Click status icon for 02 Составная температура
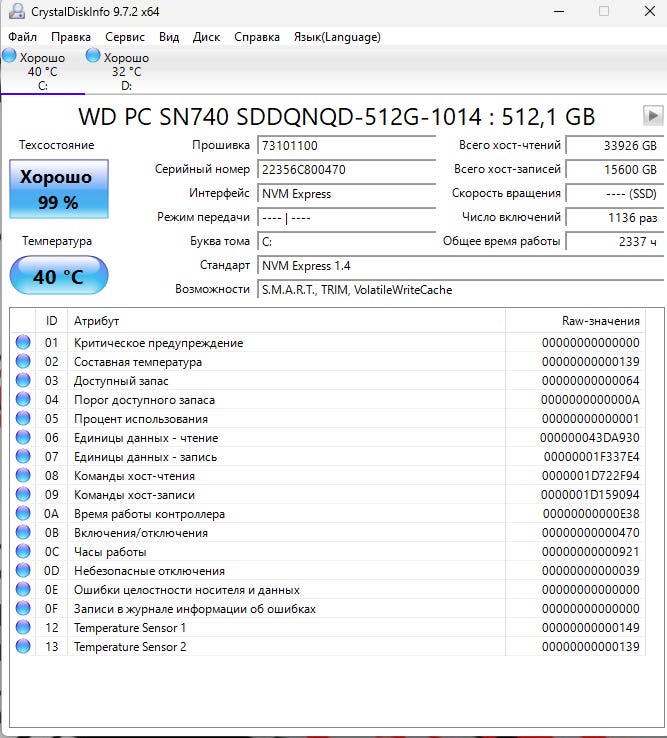The width and height of the screenshot is (667, 738). pyautogui.click(x=23, y=361)
